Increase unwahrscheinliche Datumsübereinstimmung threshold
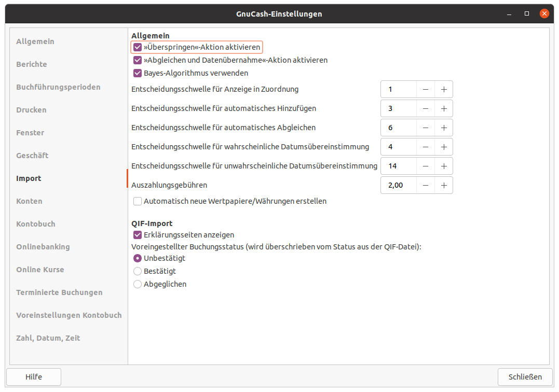 tap(444, 166)
